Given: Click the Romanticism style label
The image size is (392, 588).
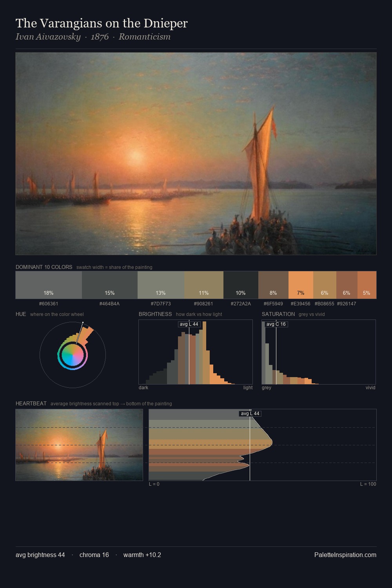Looking at the screenshot, I should pos(145,37).
